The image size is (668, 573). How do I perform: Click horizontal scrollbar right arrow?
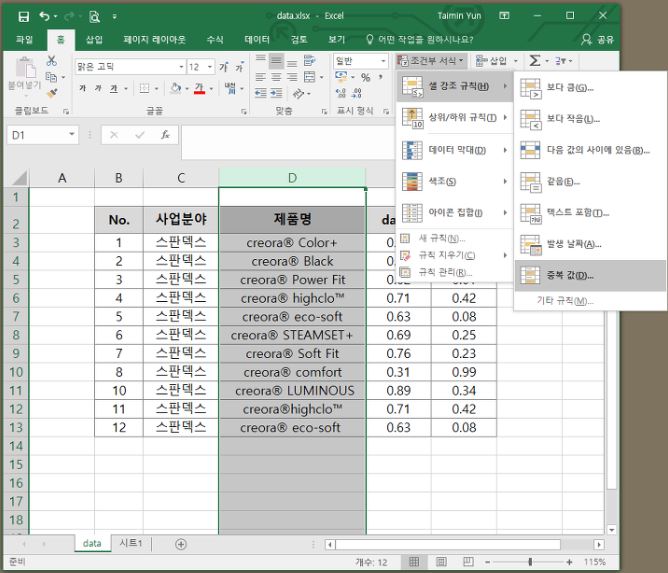[x=599, y=544]
